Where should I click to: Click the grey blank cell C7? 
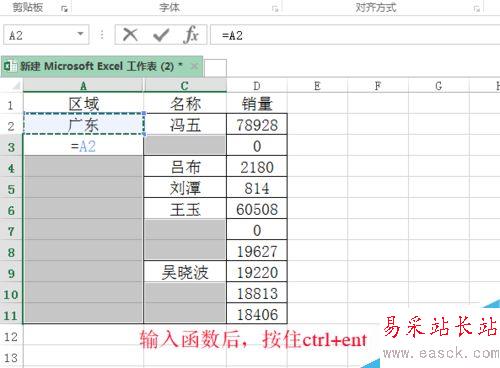(185, 230)
